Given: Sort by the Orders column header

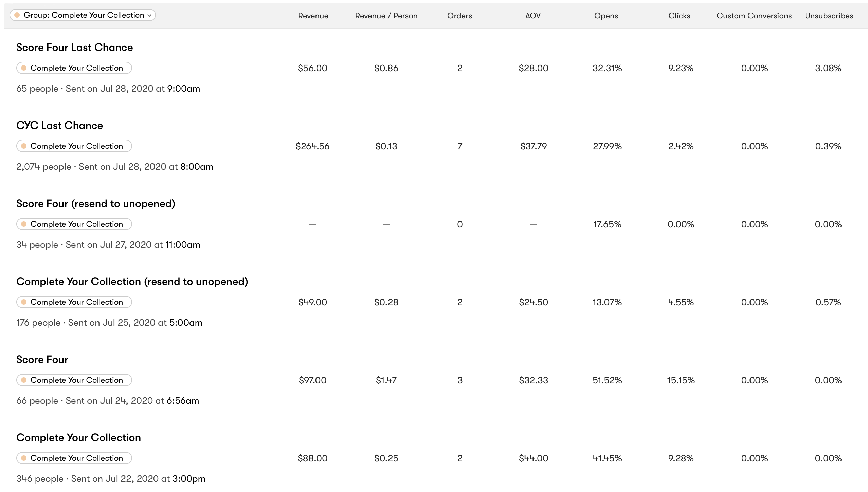Looking at the screenshot, I should (x=459, y=16).
